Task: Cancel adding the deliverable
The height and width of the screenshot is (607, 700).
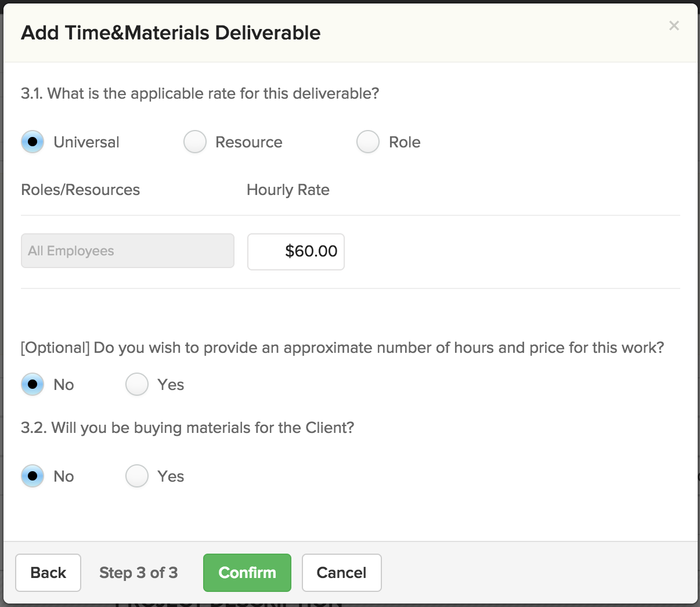Action: tap(342, 573)
